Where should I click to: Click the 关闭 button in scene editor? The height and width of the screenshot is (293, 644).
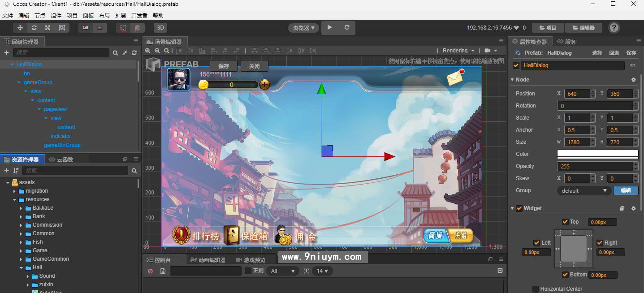(x=254, y=66)
